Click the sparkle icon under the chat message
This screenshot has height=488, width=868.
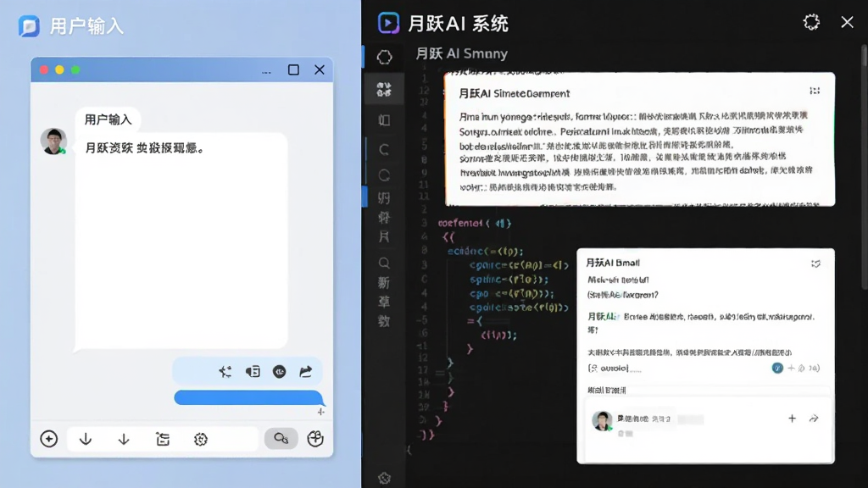pos(225,372)
